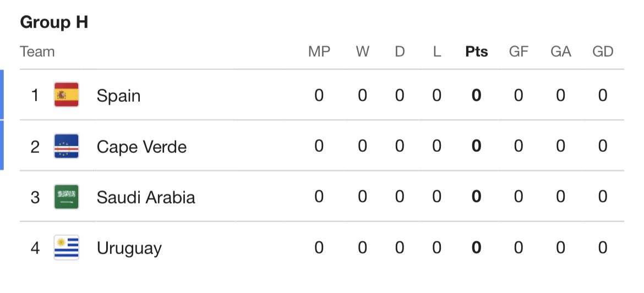
Task: Click the Uruguay flag icon
Action: coord(67,247)
